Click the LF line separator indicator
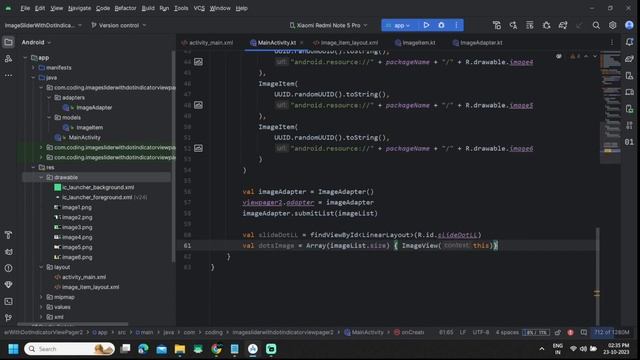The width and height of the screenshot is (640, 360). (463, 332)
